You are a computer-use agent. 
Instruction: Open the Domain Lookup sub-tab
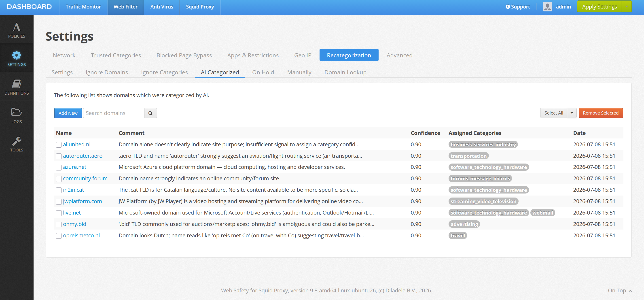point(345,72)
